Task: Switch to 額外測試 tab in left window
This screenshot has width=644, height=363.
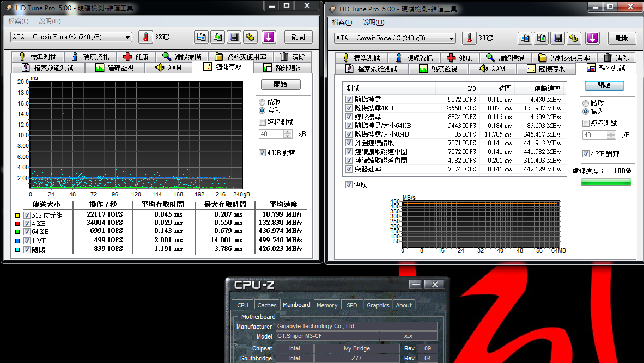Action: pyautogui.click(x=283, y=67)
